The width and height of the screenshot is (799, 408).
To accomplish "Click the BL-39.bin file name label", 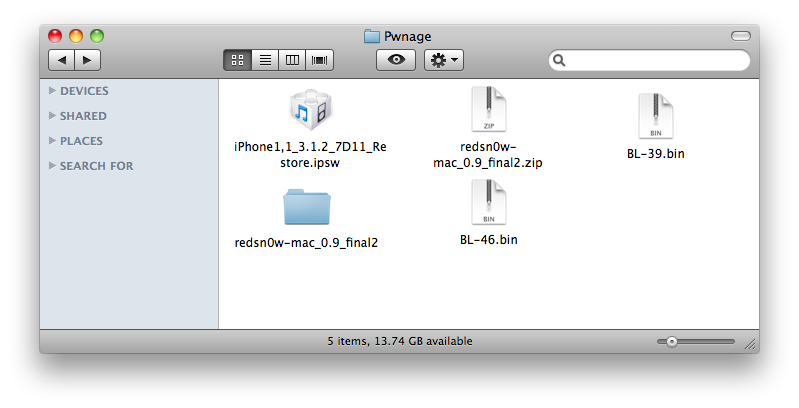I will (x=655, y=154).
